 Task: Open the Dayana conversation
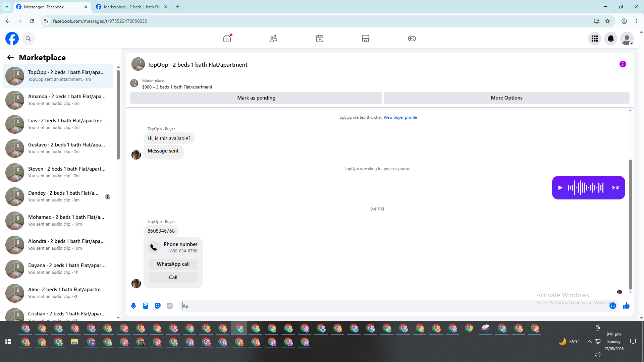pyautogui.click(x=58, y=269)
